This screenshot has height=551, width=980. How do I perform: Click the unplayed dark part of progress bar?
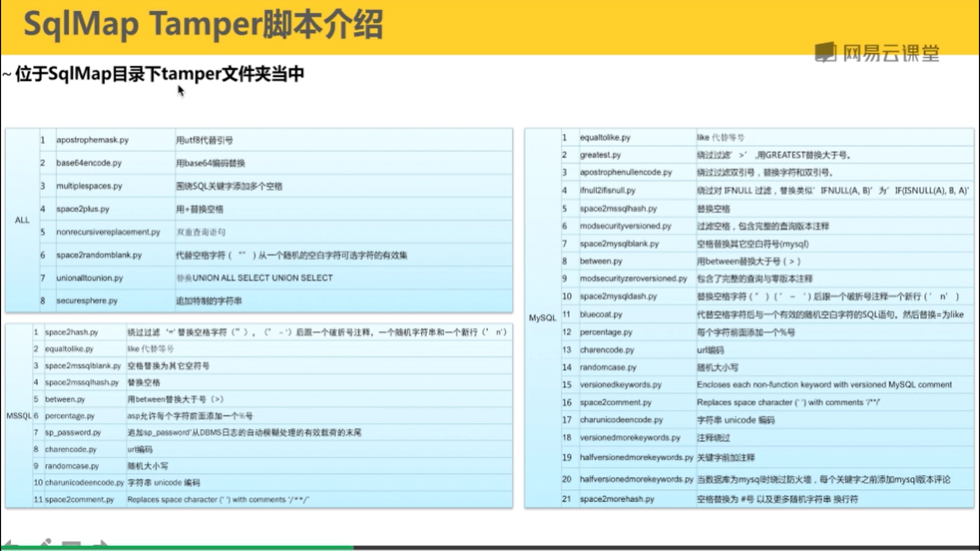667,548
